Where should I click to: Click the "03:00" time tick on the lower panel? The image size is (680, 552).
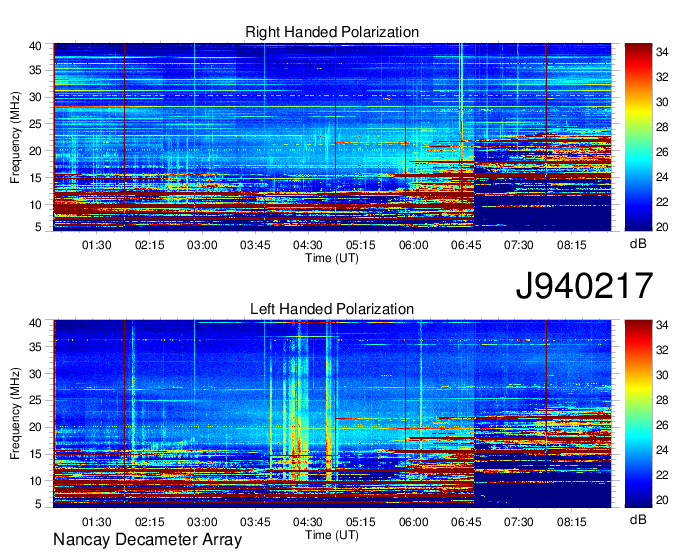click(x=202, y=522)
